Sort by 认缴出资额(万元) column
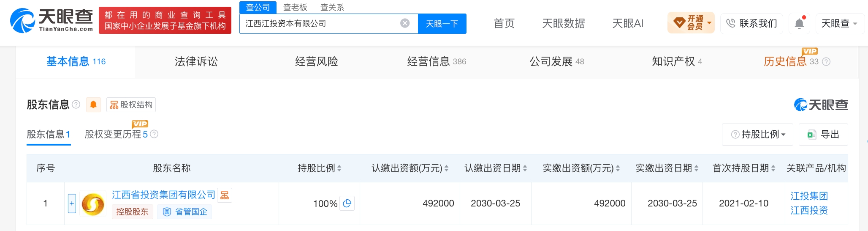 447,168
